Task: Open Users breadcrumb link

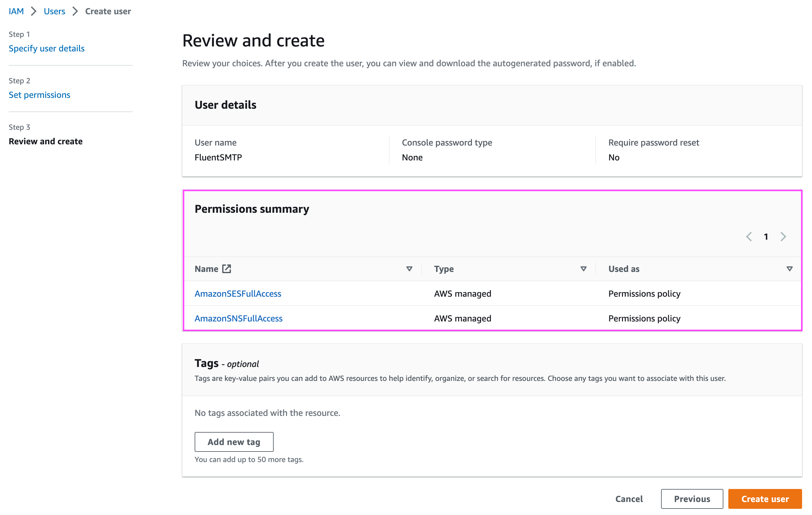Action: click(x=54, y=11)
